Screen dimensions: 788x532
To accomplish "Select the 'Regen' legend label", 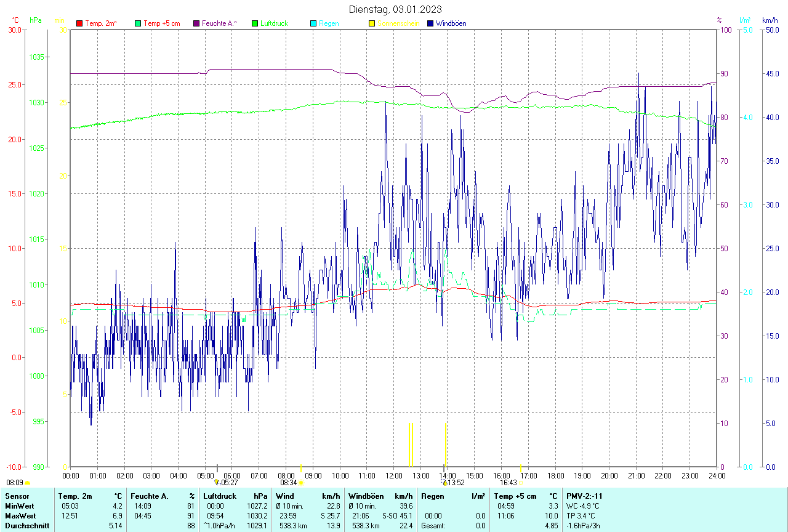I will tap(329, 23).
